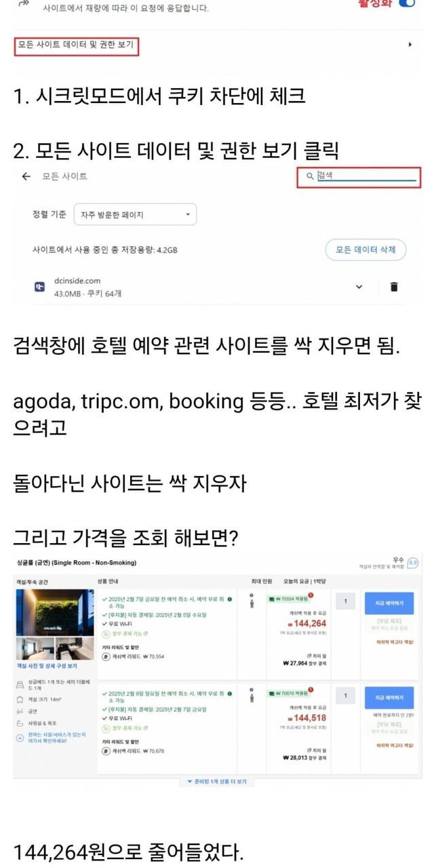Image resolution: width=434 pixels, height=868 pixels.
Task: Expand 준비된 1개 상품 더 보기
Action: (x=217, y=782)
